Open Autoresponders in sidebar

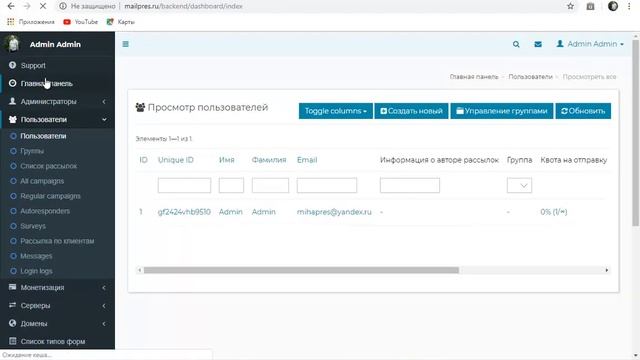(45, 211)
